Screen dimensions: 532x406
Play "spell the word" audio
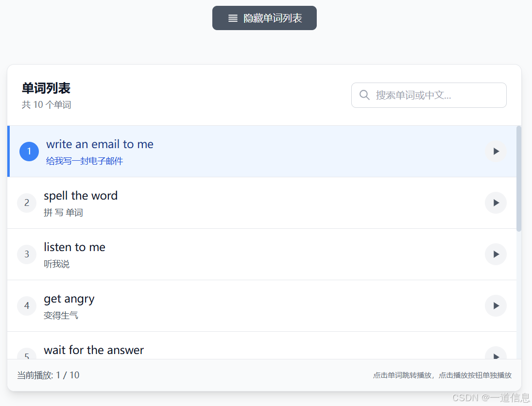[496, 203]
